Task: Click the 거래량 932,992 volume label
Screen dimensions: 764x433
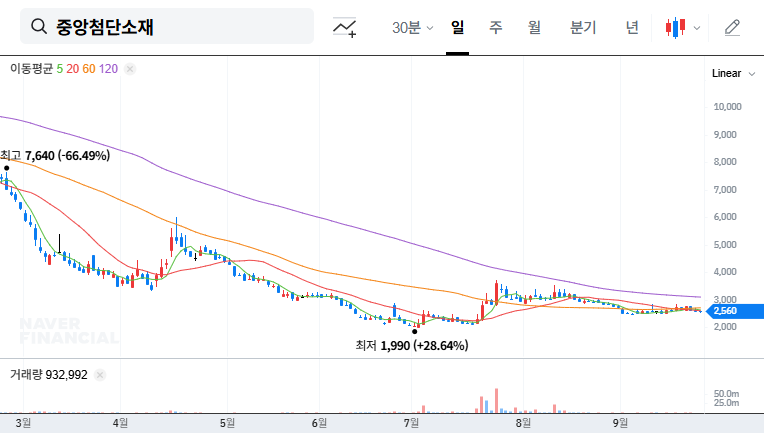Action: tap(49, 375)
